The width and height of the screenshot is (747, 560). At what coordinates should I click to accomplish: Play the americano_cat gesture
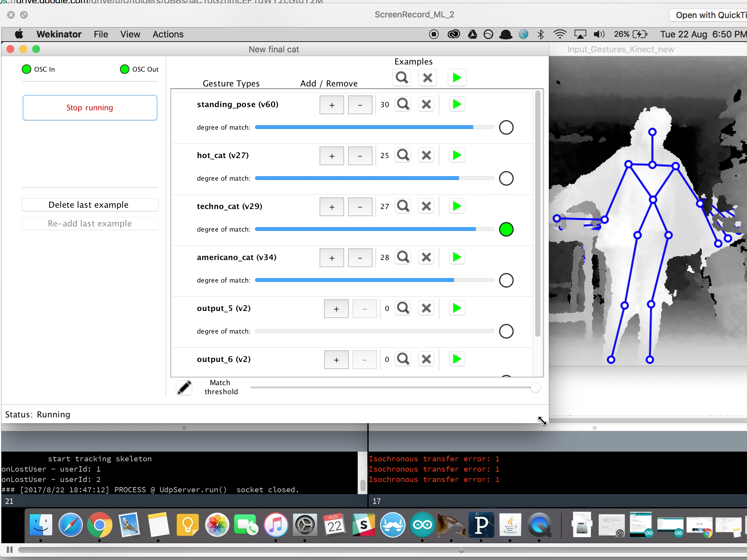click(x=456, y=257)
